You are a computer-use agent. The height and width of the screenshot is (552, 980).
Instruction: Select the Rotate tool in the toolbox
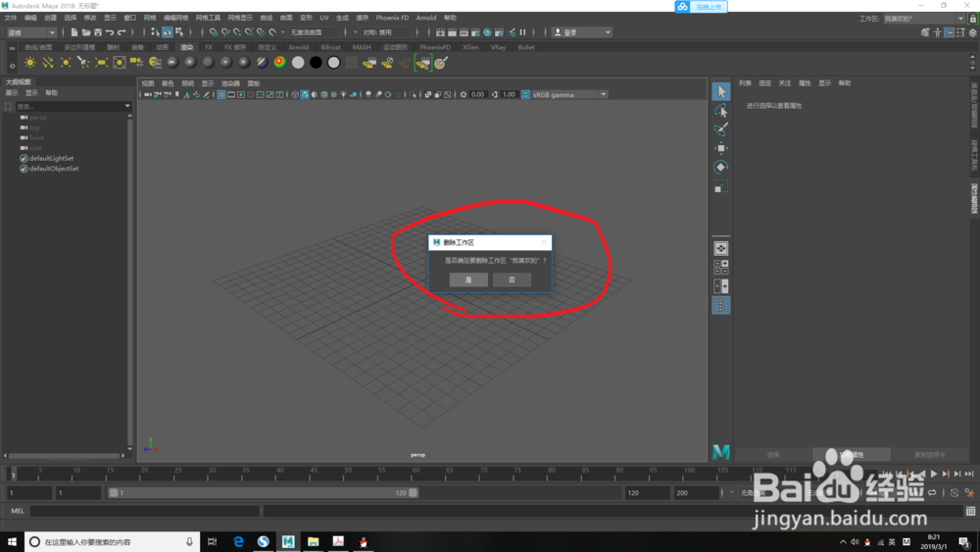(720, 167)
